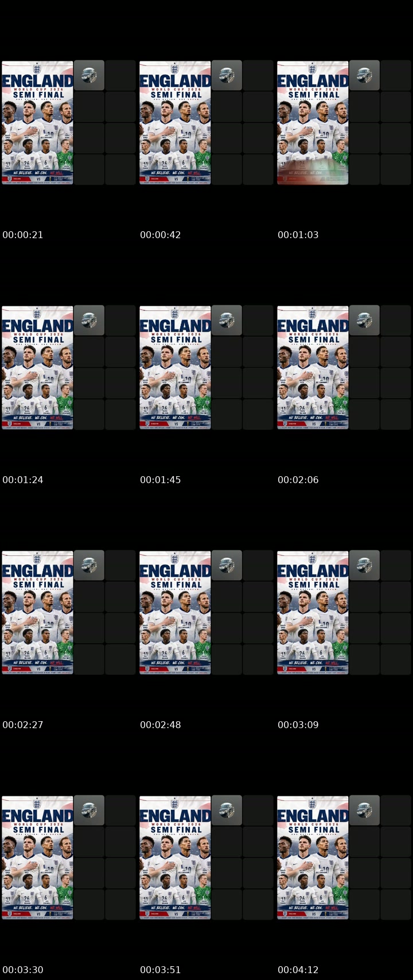Click the 00:03:30 timestamp label
Screen dimensions: 413x980
point(23,970)
